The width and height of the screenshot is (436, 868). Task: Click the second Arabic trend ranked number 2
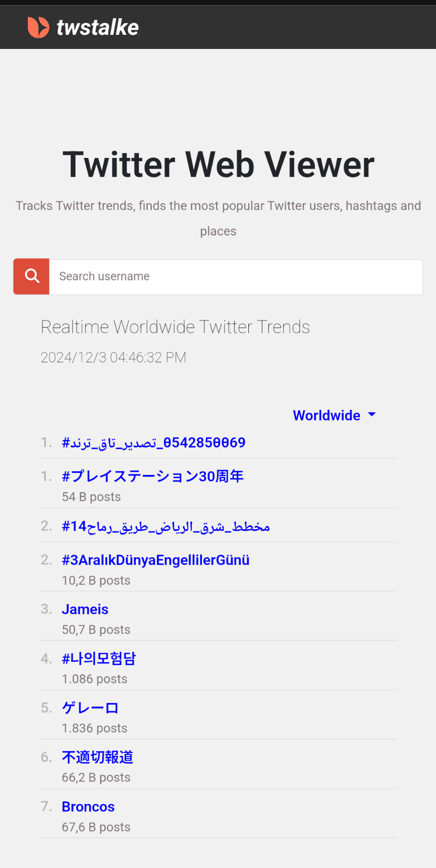pyautogui.click(x=166, y=526)
